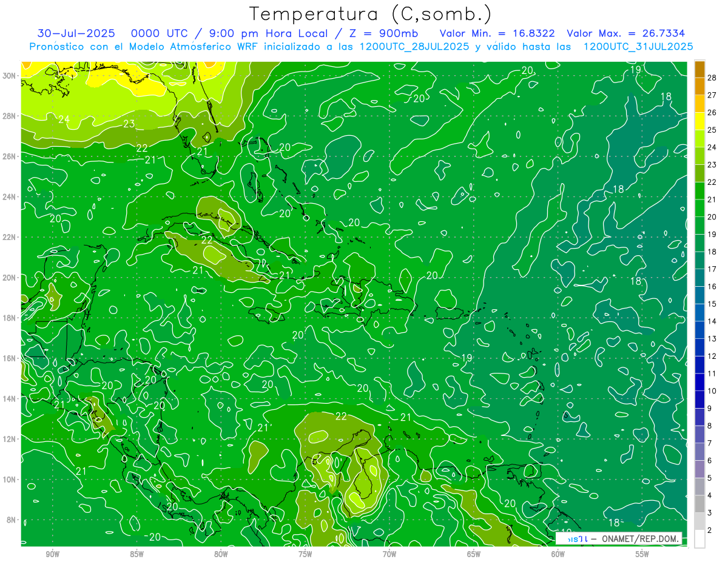This screenshot has width=728, height=562.
Task: Click 'Valor Max. = 26.7334' readout
Action: (625, 33)
